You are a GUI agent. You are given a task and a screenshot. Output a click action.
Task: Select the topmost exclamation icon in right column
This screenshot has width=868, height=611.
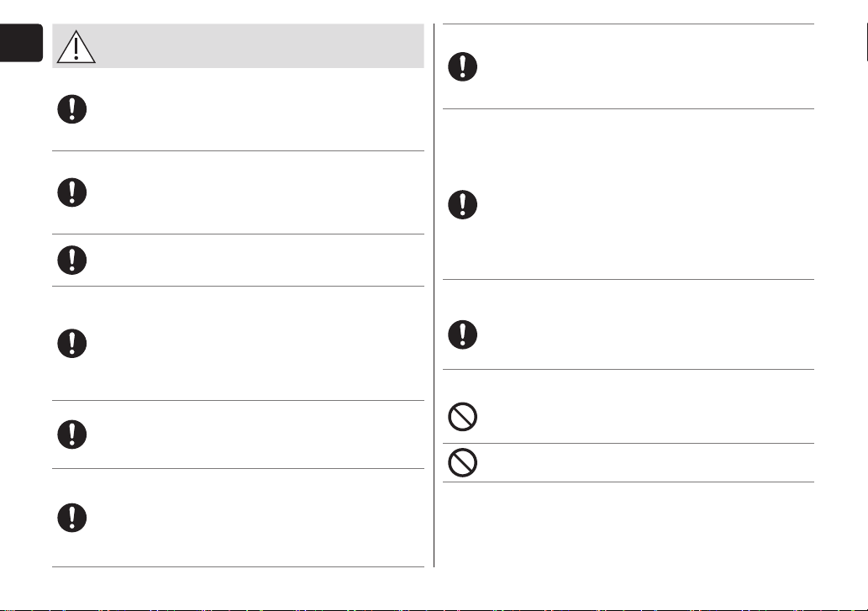click(463, 67)
